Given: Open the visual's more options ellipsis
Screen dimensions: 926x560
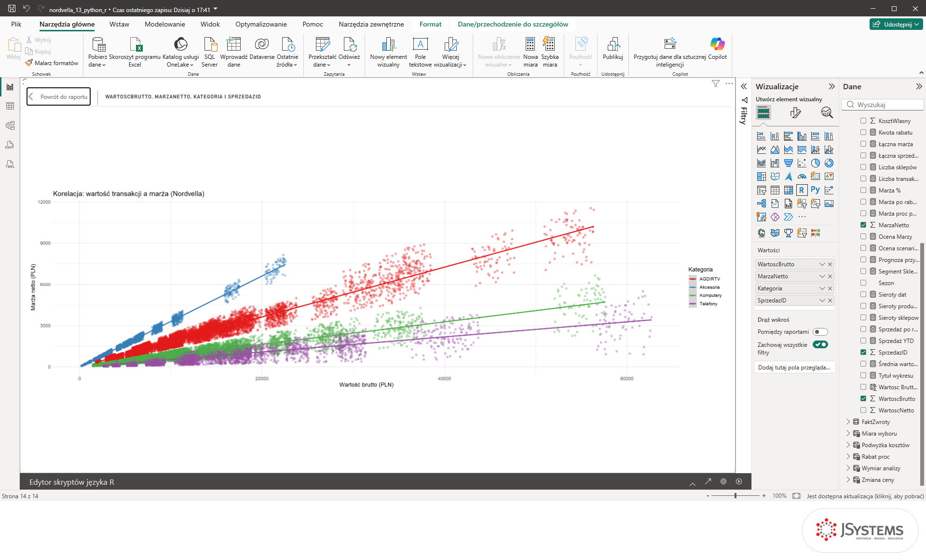Looking at the screenshot, I should click(x=729, y=83).
